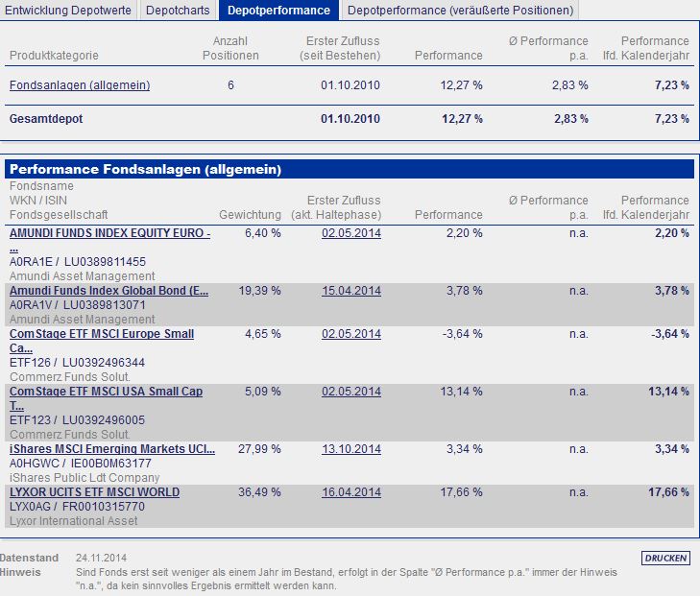
Task: Click the Gesamtdepot summary row
Action: coord(350,119)
